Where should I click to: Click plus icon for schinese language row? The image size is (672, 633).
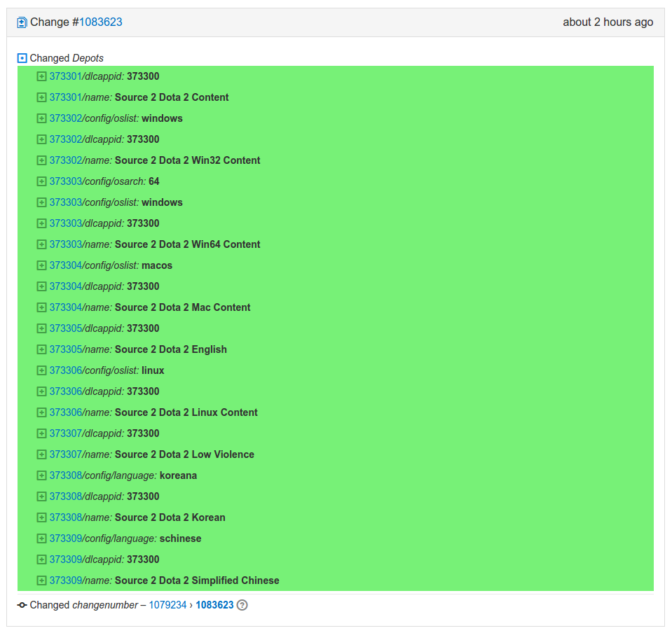41,538
